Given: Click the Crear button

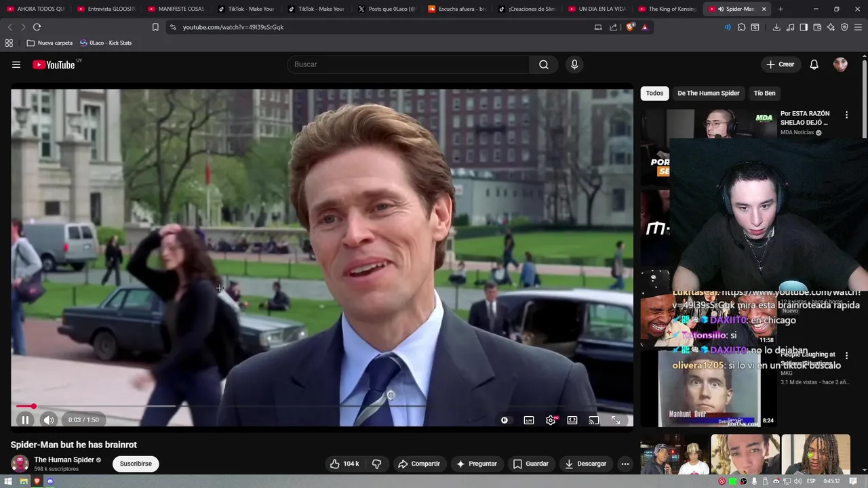Looking at the screenshot, I should pos(781,64).
